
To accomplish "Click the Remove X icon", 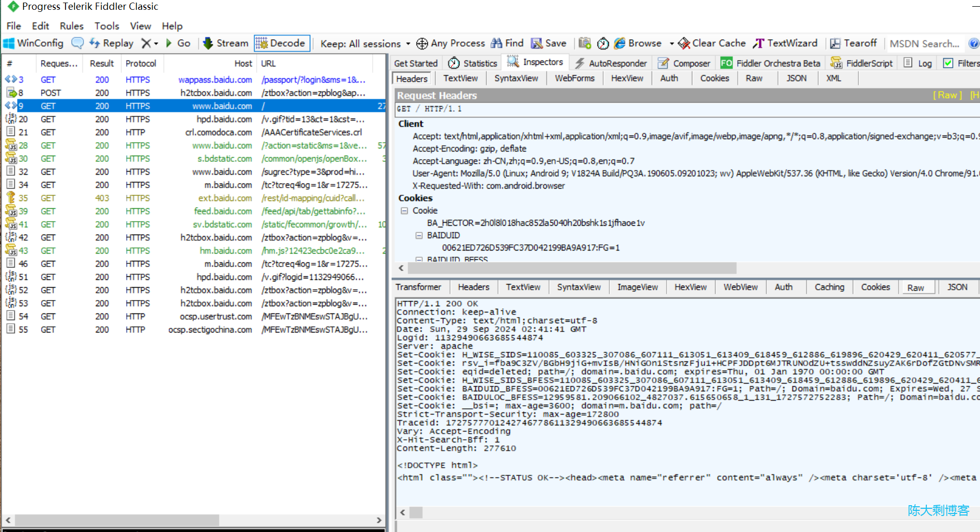I will (146, 43).
